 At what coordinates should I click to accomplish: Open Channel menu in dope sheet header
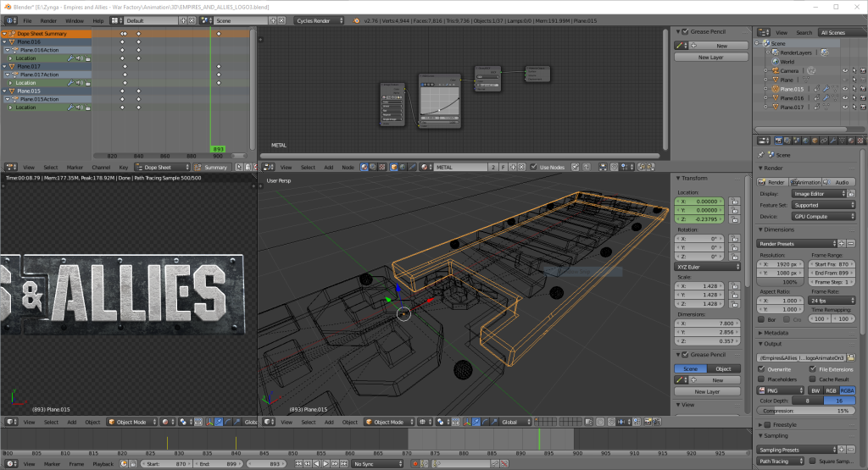[101, 167]
